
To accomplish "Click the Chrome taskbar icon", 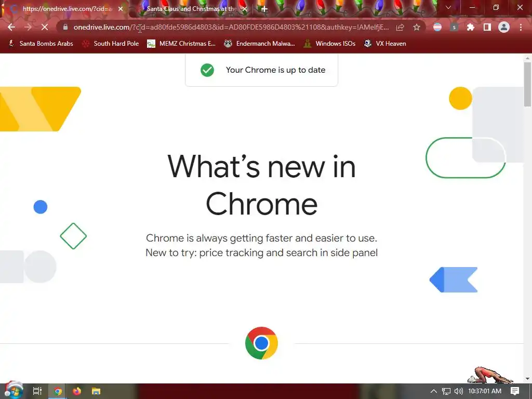I will (x=58, y=391).
